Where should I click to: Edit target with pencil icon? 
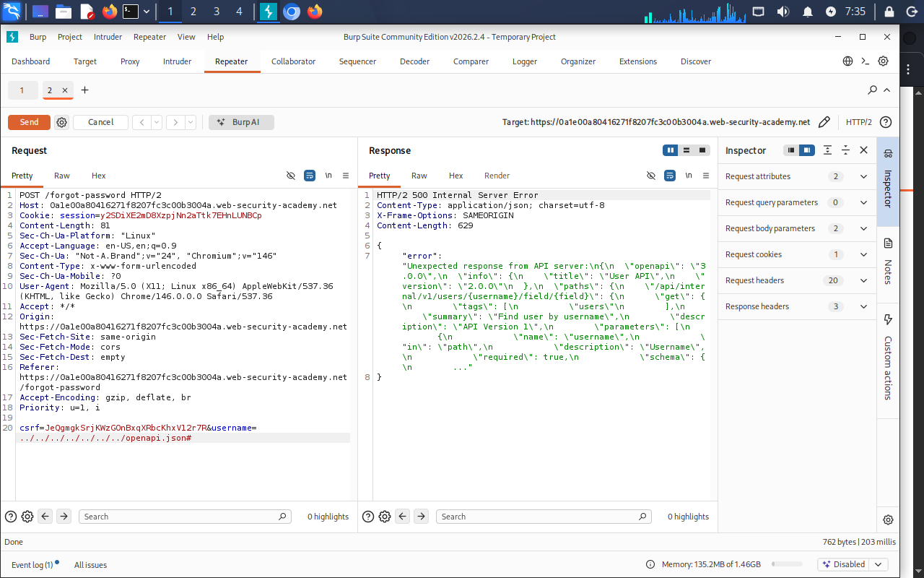tap(824, 122)
